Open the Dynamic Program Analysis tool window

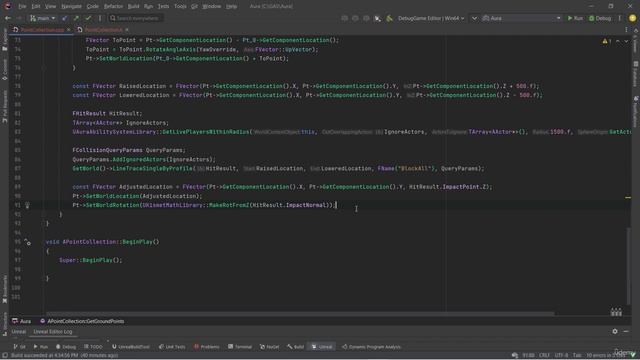tap(371, 347)
